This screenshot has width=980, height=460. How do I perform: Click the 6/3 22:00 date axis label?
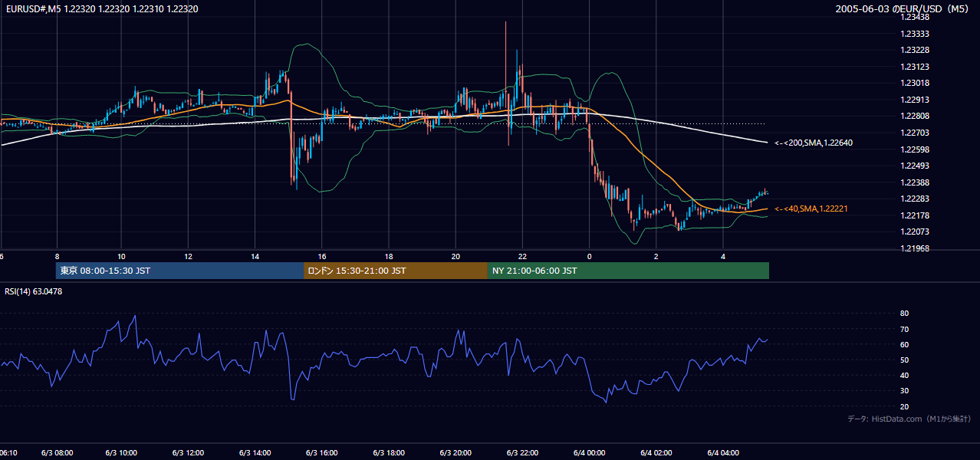point(522,453)
